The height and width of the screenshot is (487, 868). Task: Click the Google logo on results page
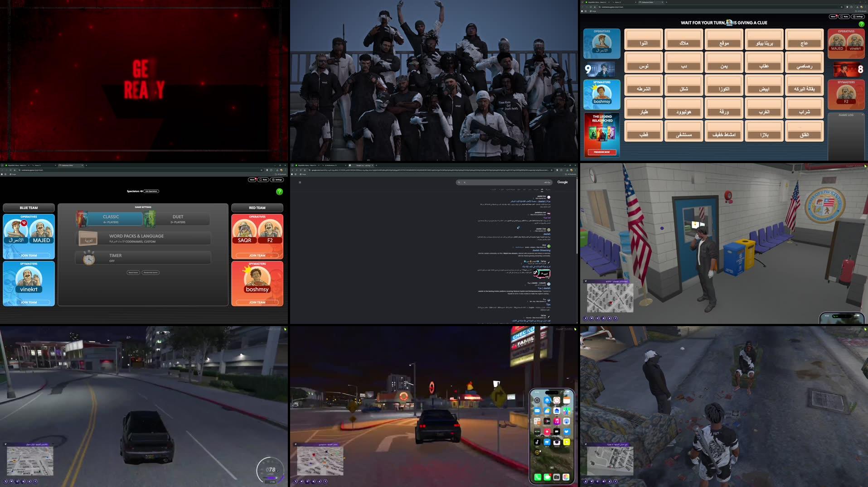click(x=563, y=182)
